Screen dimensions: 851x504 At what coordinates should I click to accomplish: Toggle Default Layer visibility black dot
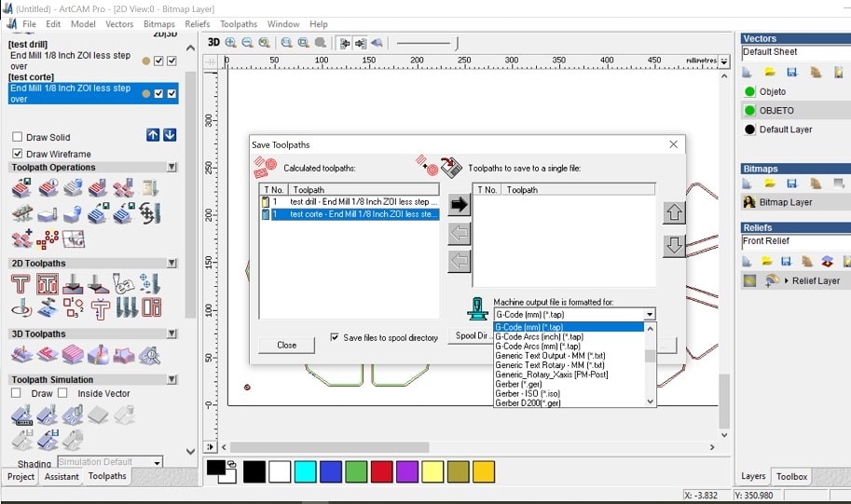749,129
